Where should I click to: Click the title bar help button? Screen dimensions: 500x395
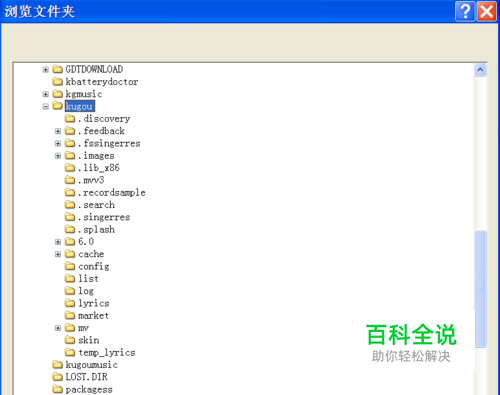[465, 11]
